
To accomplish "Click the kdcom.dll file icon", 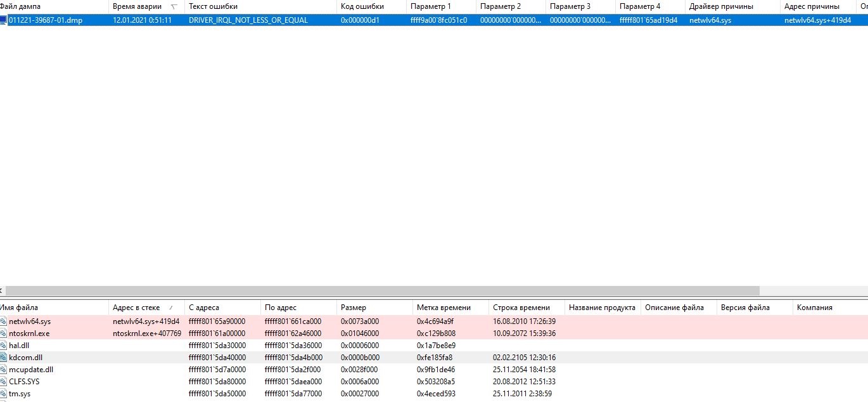I will [x=3, y=358].
